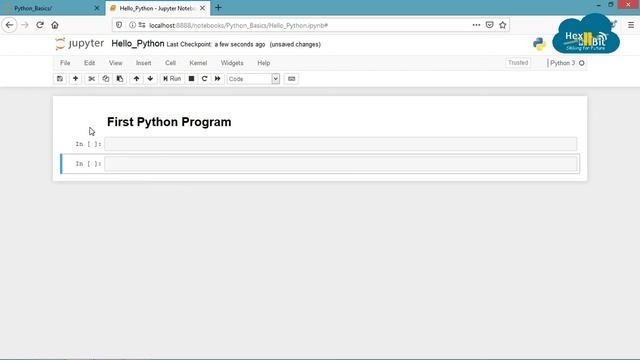Open the Edit menu
The width and height of the screenshot is (640, 360).
pos(89,63)
